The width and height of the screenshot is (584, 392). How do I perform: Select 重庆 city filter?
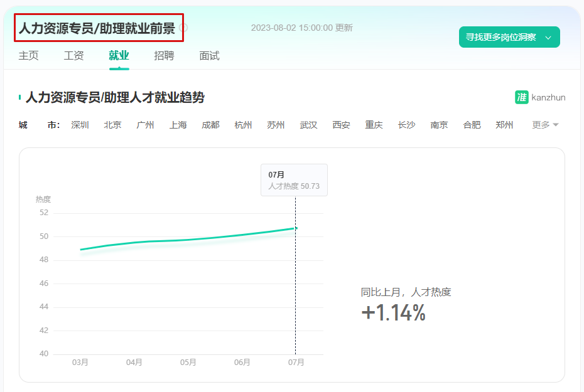pos(374,125)
